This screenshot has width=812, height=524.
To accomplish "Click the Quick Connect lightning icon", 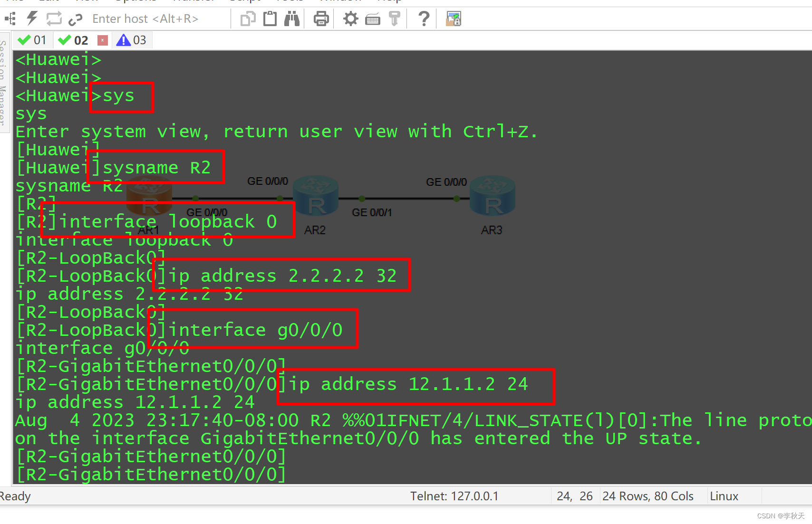I will [32, 19].
